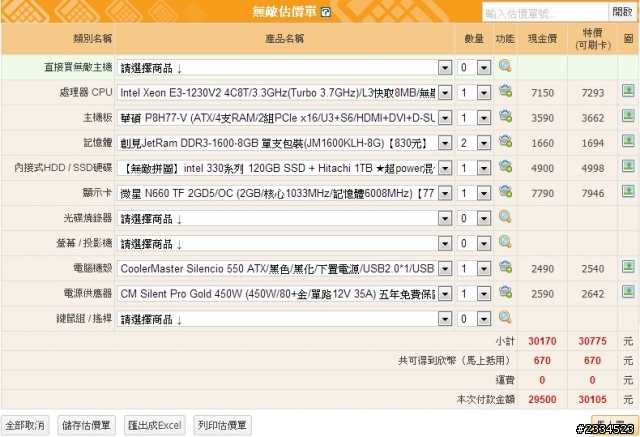640x437 pixels.
Task: Open power supply dropdown showing CM Silent Pro Gold
Action: click(x=284, y=294)
